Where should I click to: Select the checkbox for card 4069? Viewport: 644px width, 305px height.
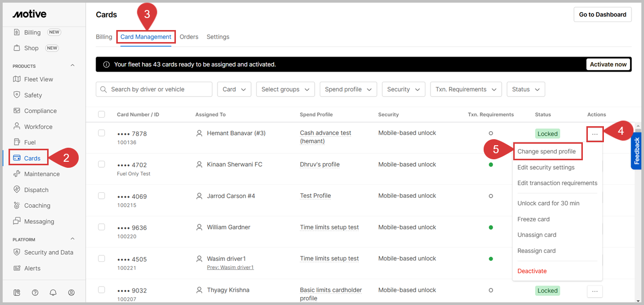point(102,196)
